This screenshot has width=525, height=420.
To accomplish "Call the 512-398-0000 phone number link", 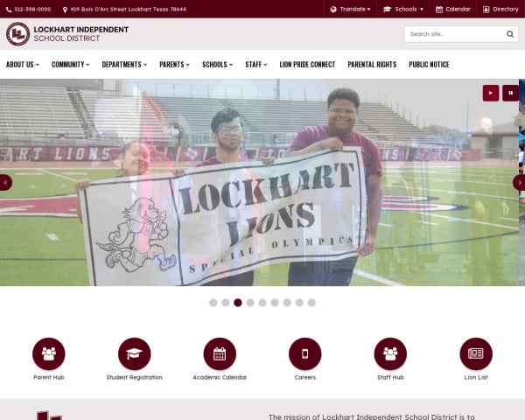I will 33,10.
